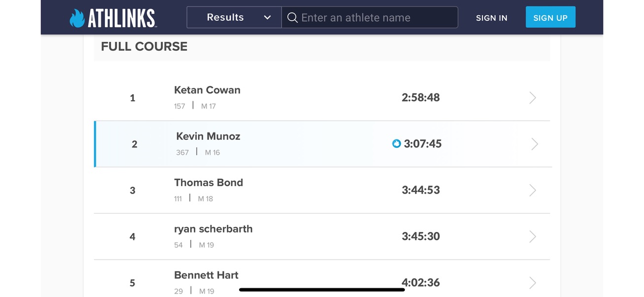The image size is (644, 297).
Task: Click Ketan Cowan's 2:58:48 finish time
Action: (x=421, y=98)
